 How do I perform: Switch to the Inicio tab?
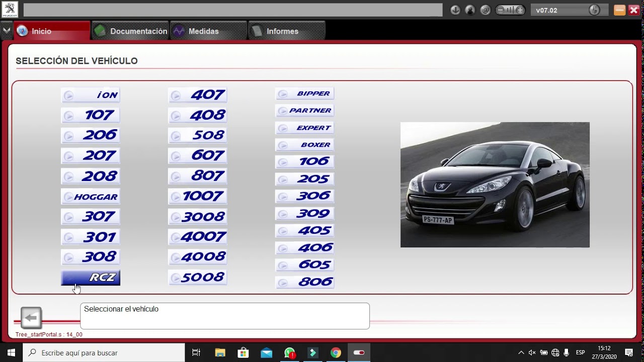click(x=52, y=31)
